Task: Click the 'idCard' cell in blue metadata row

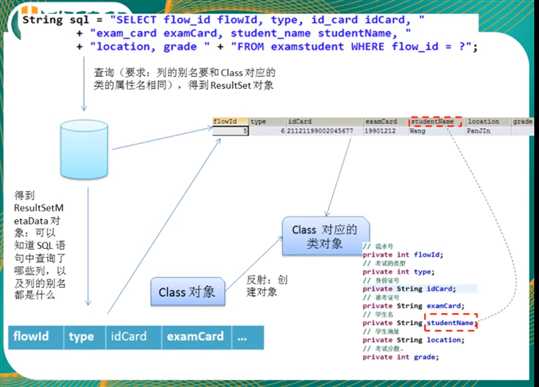Action: pos(134,337)
